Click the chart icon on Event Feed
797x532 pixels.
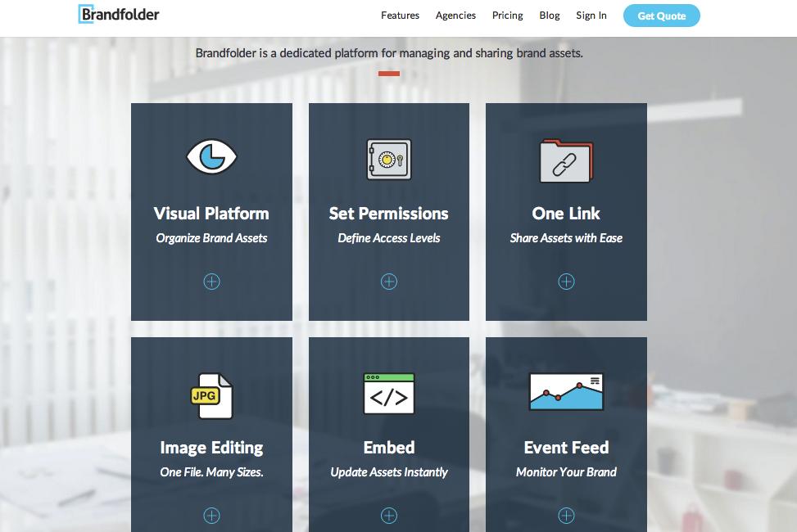click(x=566, y=392)
